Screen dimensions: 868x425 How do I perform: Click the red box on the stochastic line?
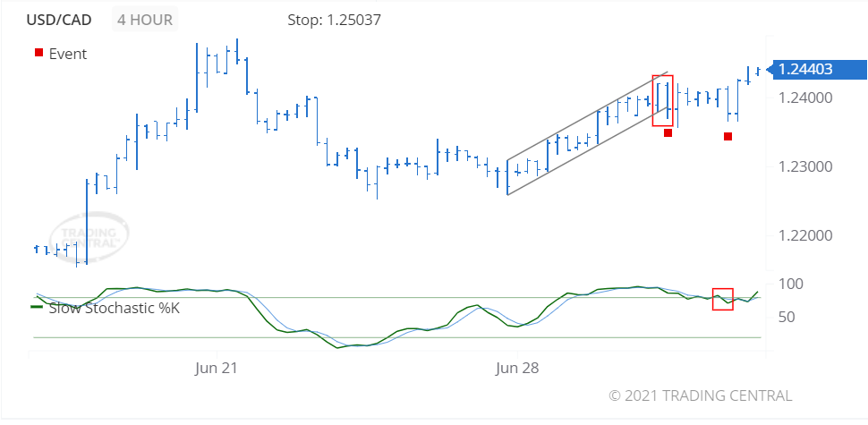tap(722, 299)
